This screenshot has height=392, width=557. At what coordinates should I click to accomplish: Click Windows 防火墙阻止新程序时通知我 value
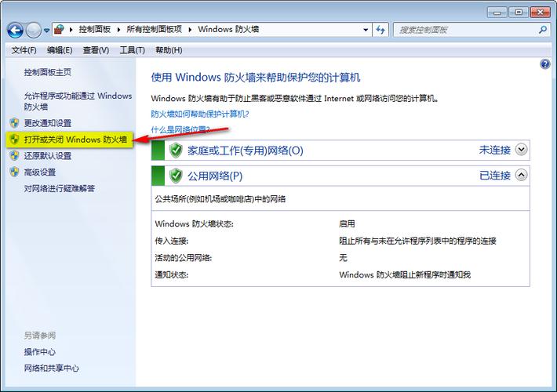pyautogui.click(x=405, y=274)
